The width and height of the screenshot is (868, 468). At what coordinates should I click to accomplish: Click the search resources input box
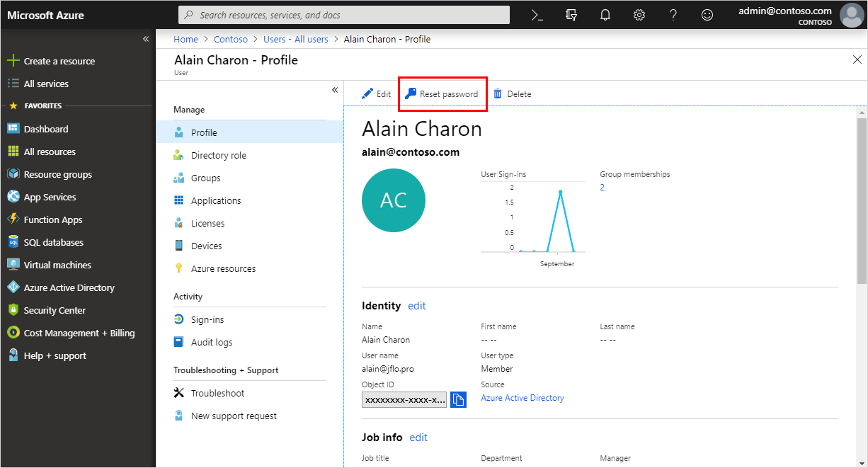(x=343, y=15)
